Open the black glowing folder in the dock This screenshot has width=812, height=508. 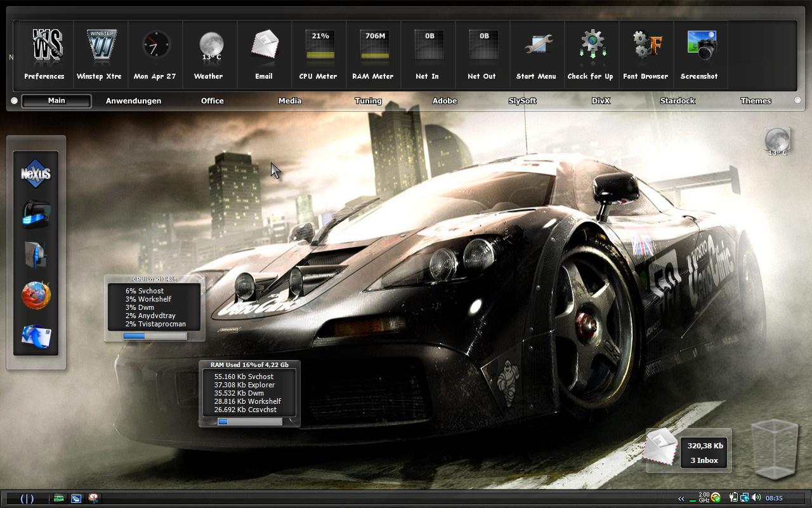(36, 214)
